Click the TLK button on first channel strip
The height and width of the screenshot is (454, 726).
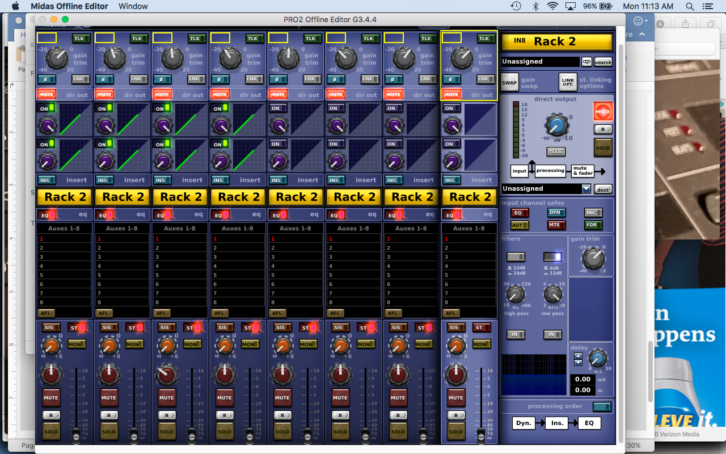(80, 38)
